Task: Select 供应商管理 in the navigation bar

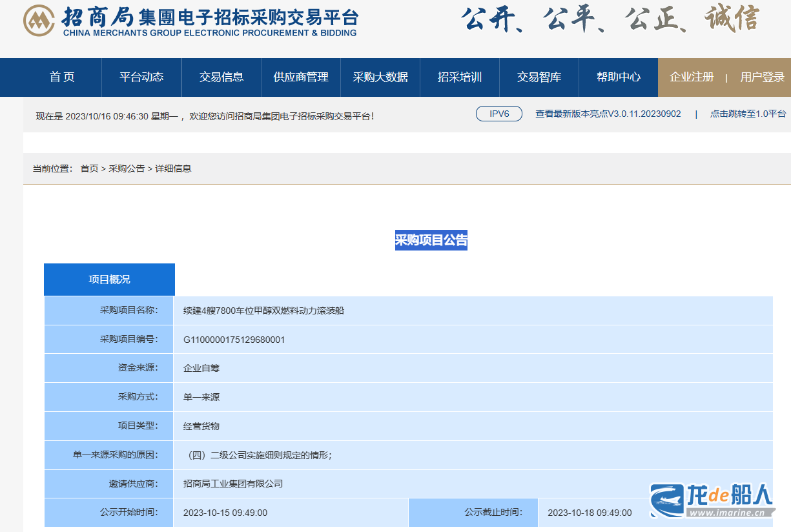Action: [x=301, y=77]
